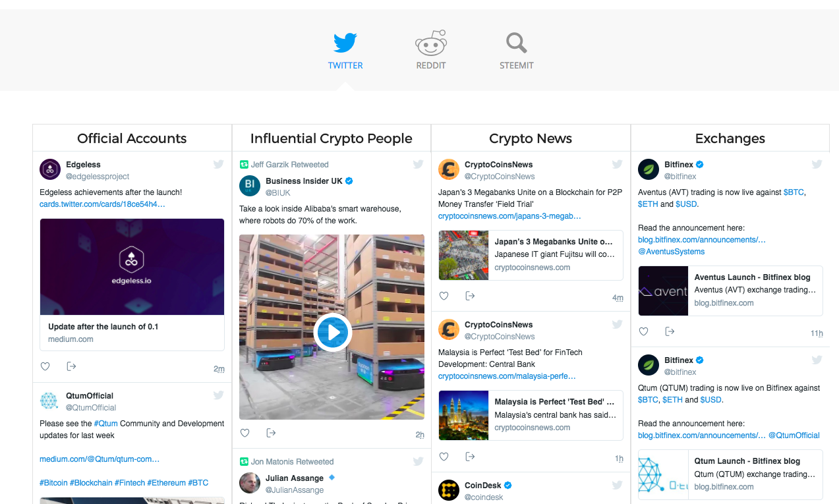Viewport: 839px width, 504px height.
Task: Select the CoinDesk avatar icon in Crypto News
Action: (449, 490)
